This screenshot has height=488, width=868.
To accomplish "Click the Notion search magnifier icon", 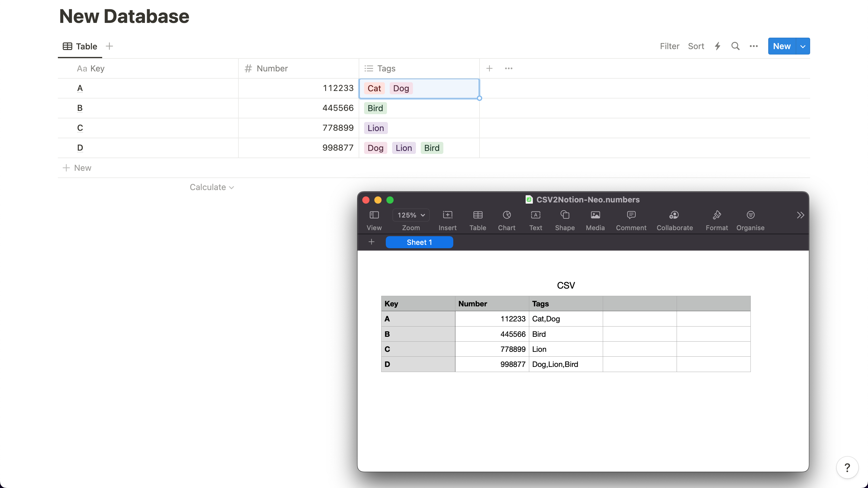I will point(735,46).
